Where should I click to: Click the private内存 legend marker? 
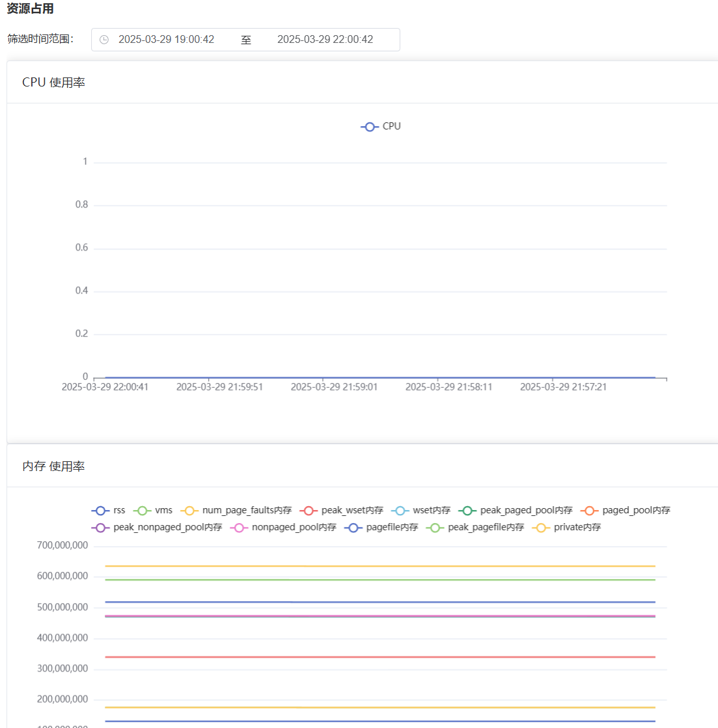click(x=541, y=528)
